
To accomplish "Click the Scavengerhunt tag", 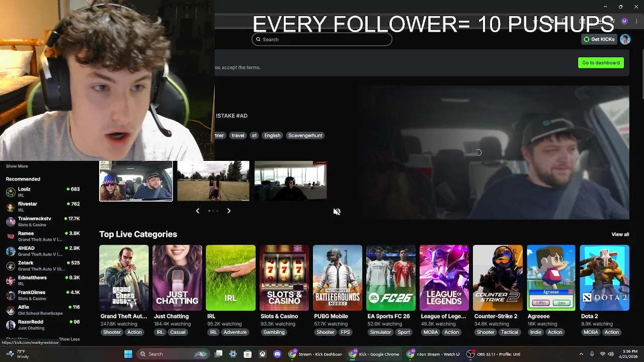I will click(305, 135).
